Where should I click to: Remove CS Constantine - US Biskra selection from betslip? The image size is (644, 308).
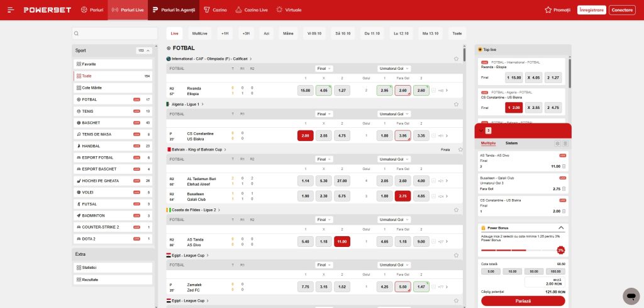(x=563, y=212)
